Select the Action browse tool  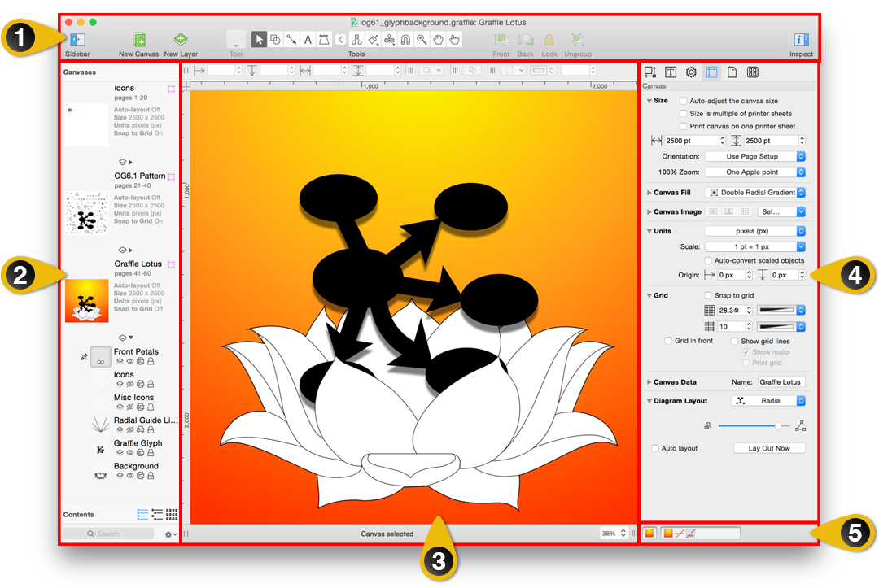[454, 39]
